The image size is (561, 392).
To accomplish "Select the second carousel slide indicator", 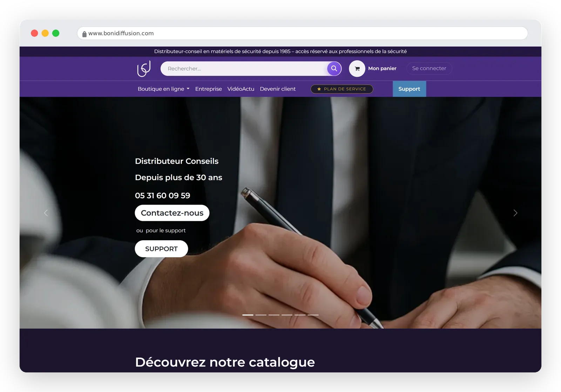I will pos(261,315).
